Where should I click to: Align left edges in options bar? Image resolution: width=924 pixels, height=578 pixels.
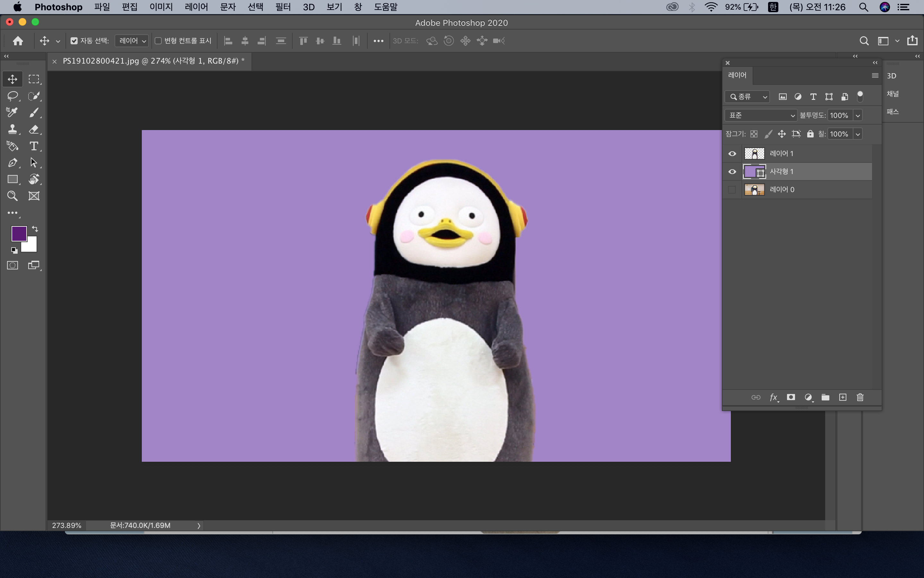click(x=228, y=41)
